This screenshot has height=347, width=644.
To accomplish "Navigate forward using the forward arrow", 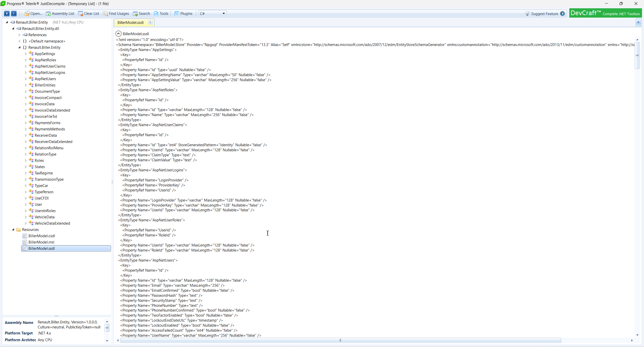I will [x=14, y=13].
